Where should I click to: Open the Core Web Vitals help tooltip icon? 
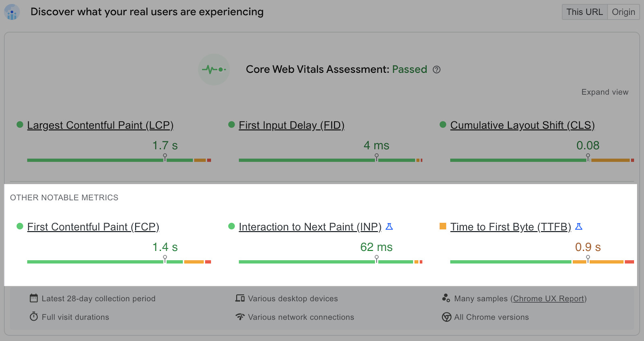437,70
